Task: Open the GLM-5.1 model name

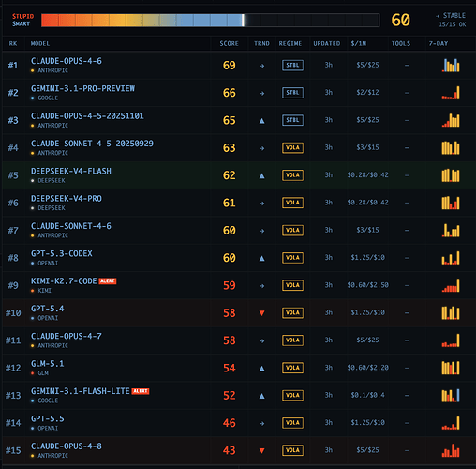Action: pyautogui.click(x=47, y=364)
